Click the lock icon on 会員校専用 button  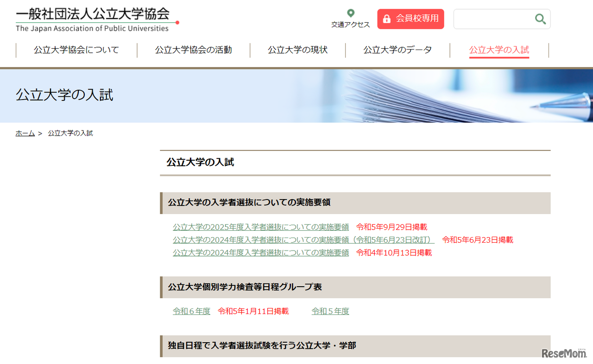point(386,19)
